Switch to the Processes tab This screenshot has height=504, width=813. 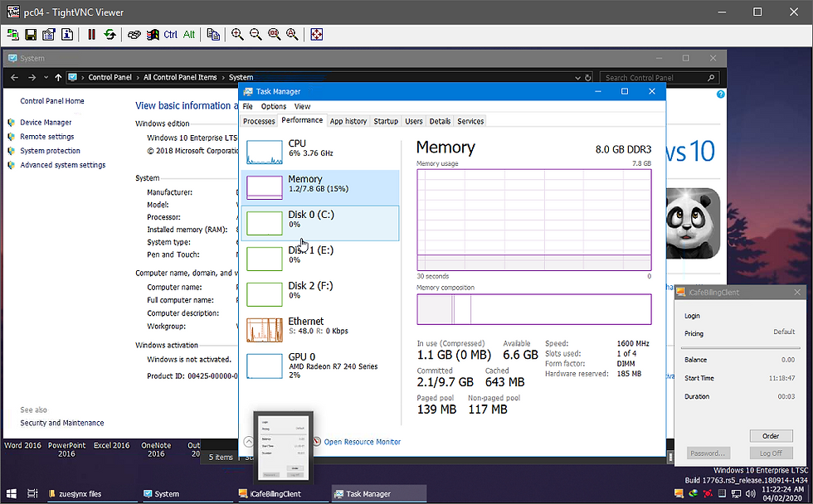pos(259,121)
